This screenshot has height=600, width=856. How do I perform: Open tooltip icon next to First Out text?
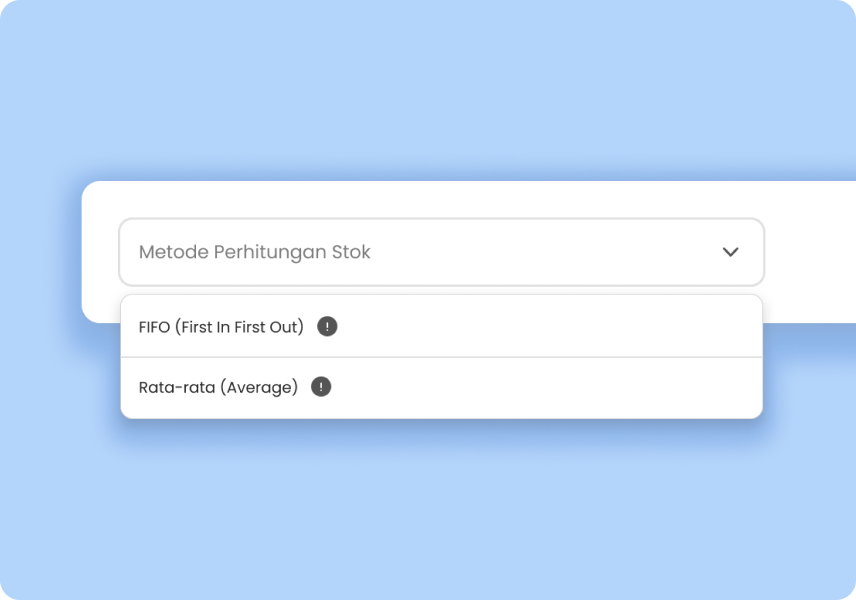point(327,326)
